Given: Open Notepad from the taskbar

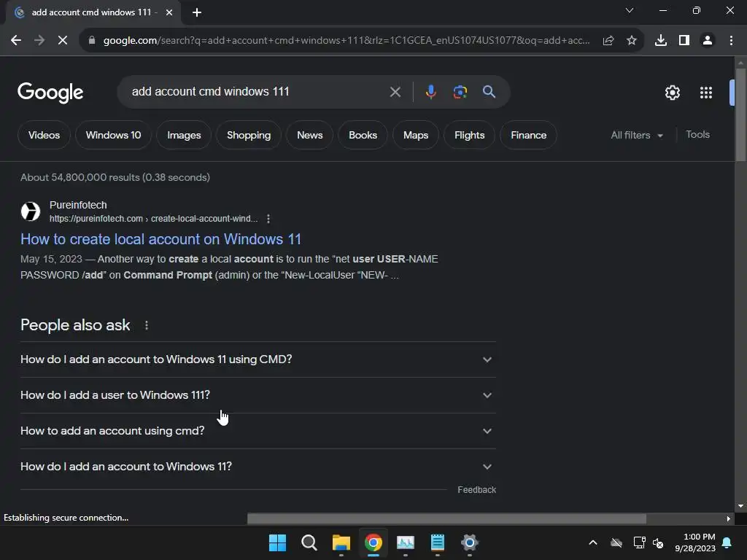Looking at the screenshot, I should tap(438, 542).
